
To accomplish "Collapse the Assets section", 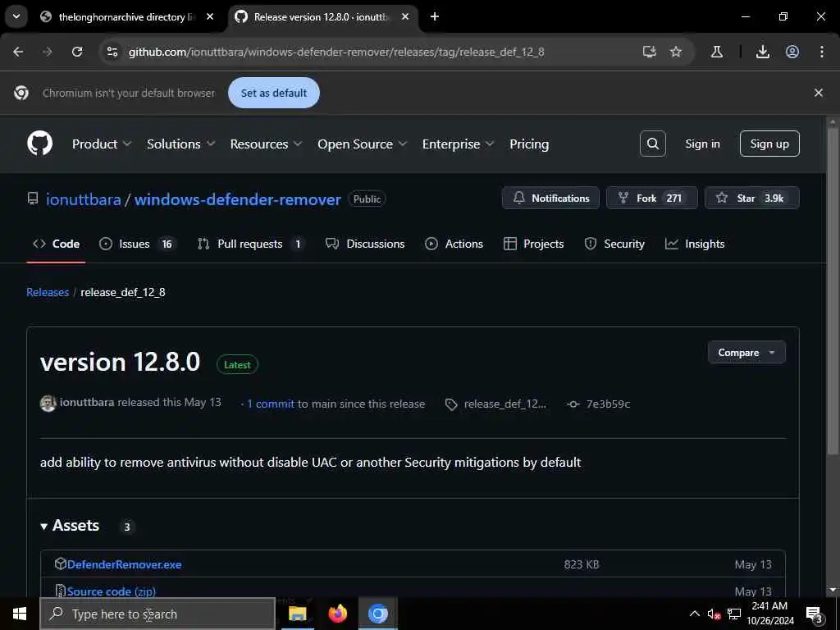I will 71,526.
